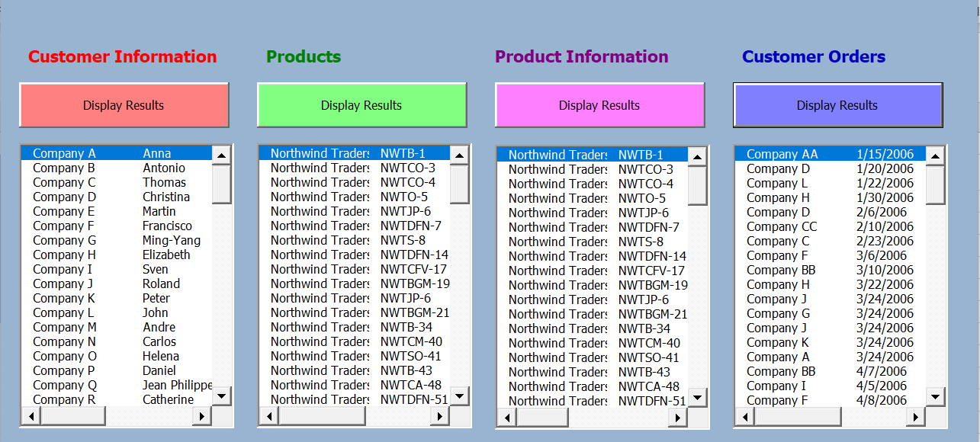Click the right arrow under Product Information list
The height and width of the screenshot is (442, 980).
(x=678, y=418)
